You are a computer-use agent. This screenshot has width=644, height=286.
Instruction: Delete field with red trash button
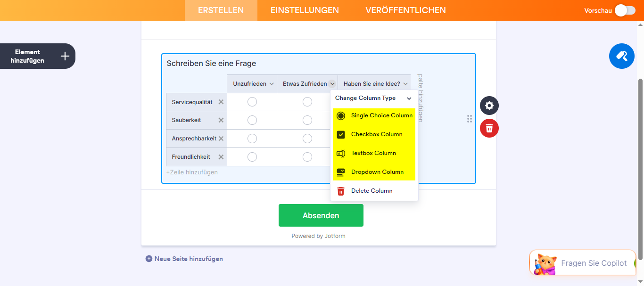pyautogui.click(x=489, y=128)
